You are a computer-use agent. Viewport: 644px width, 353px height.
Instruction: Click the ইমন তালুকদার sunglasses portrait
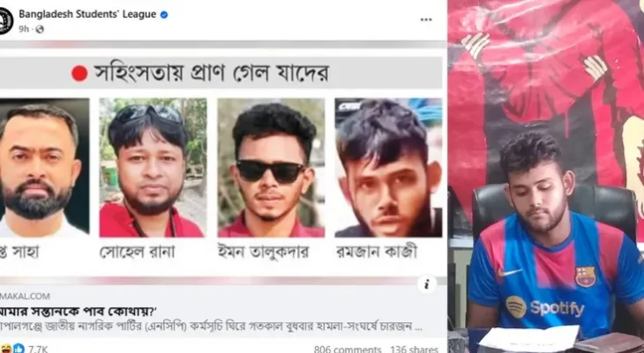pos(271,168)
